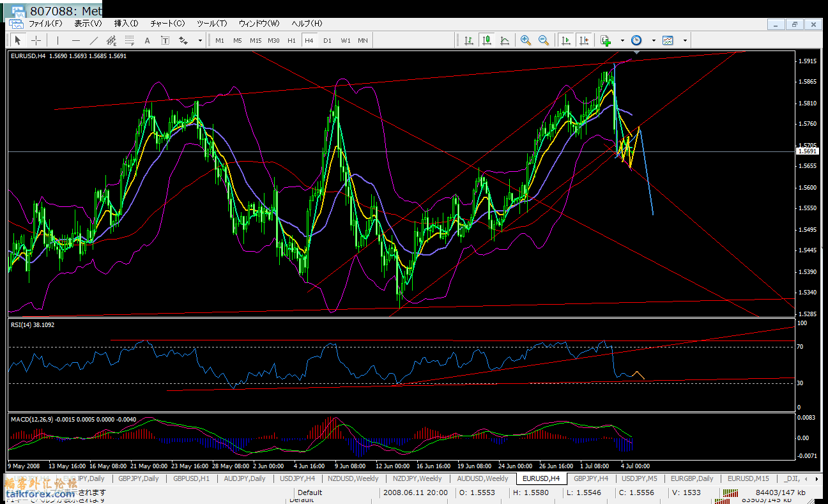Switch to the EURGBP,Daily chart tab
Screen dimensions: 828x504
coord(691,478)
